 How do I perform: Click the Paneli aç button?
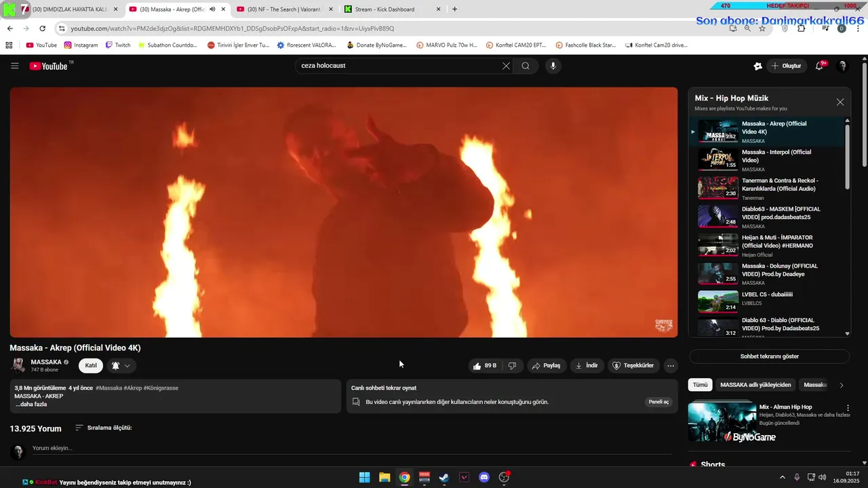point(658,402)
